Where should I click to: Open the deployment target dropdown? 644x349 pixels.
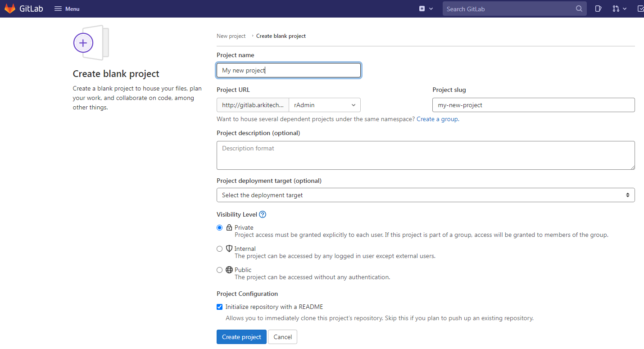pyautogui.click(x=426, y=195)
